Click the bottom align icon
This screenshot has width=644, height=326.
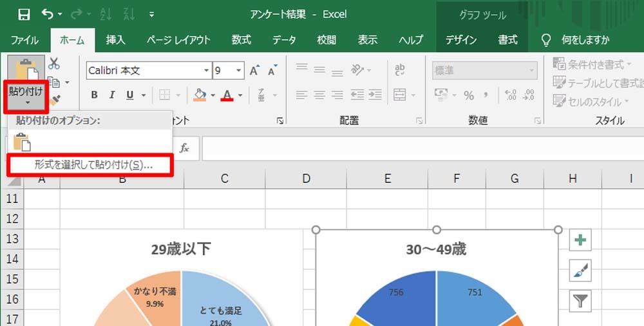point(337,72)
